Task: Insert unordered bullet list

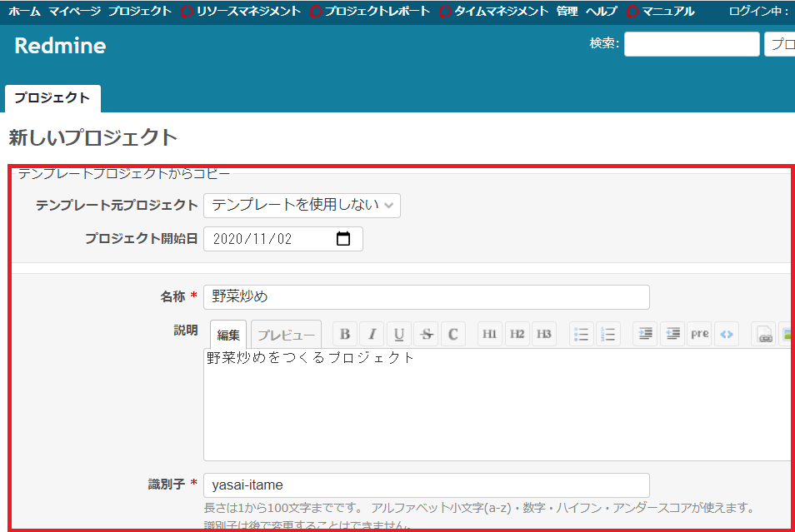Action: (x=581, y=334)
